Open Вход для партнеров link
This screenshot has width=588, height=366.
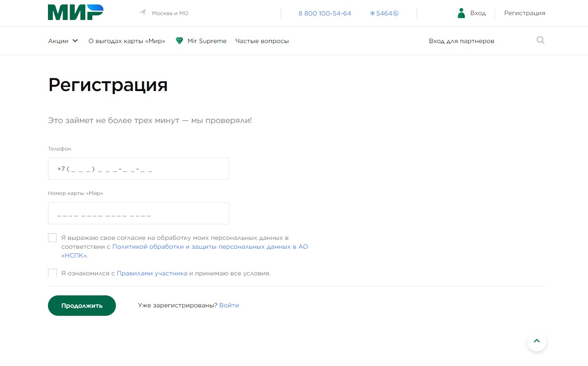pos(461,41)
